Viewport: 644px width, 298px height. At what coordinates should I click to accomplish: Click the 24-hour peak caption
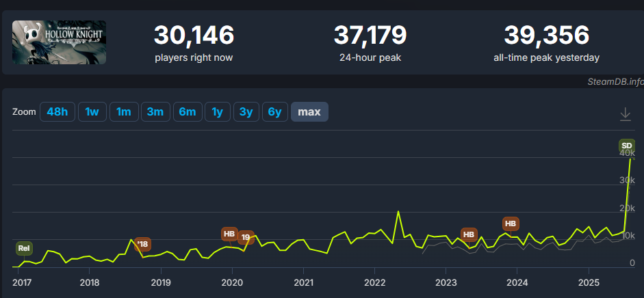pos(370,58)
